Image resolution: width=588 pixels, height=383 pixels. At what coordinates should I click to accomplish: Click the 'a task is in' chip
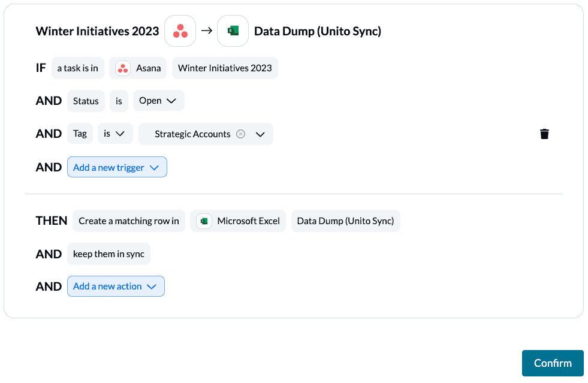[x=78, y=68]
